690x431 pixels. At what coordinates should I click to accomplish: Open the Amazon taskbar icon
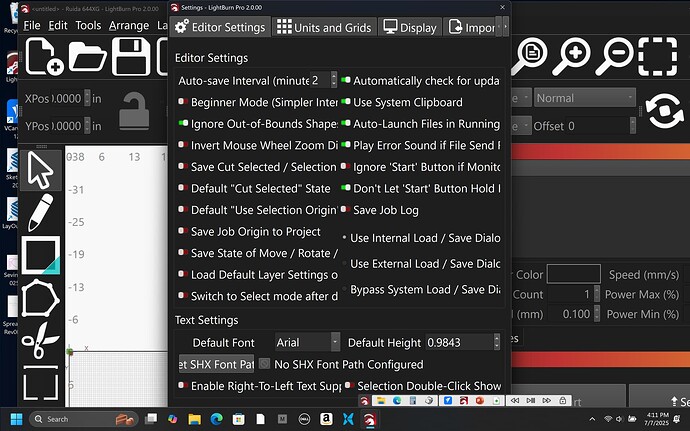pos(326,419)
